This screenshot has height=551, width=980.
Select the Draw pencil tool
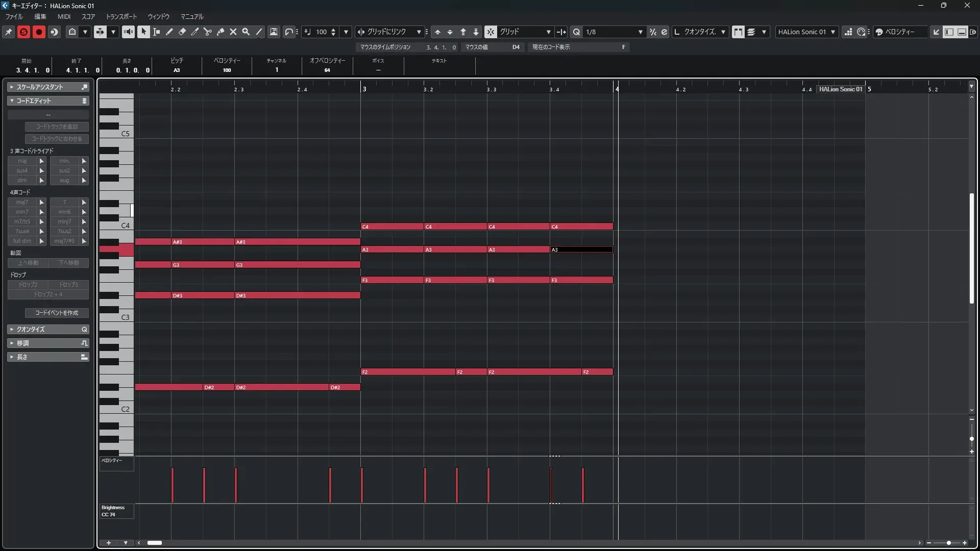click(x=169, y=32)
